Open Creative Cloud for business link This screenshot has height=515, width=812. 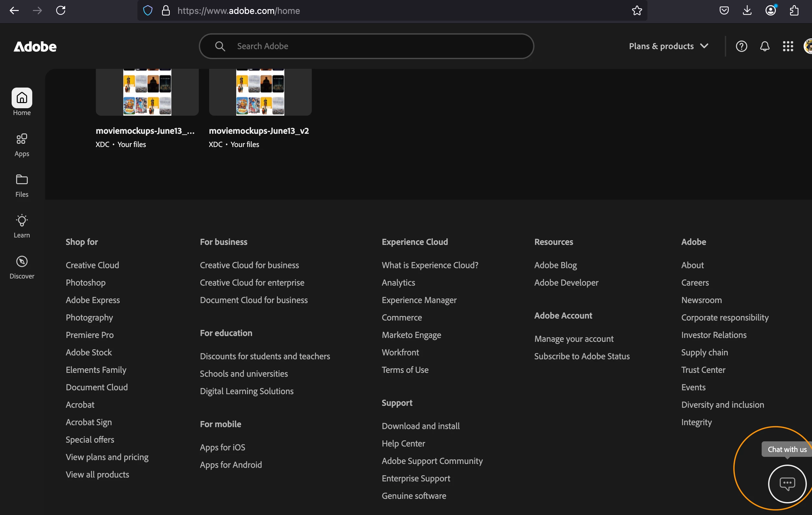249,265
